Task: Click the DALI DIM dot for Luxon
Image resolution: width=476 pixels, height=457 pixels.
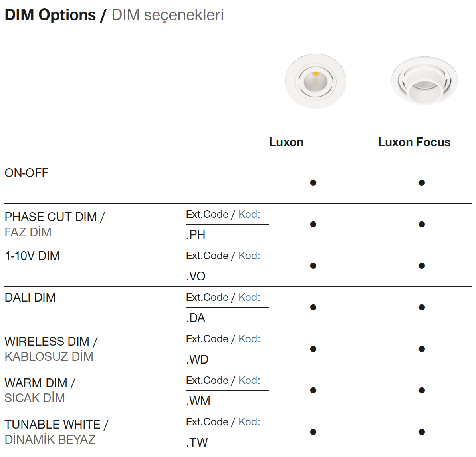Action: (313, 307)
